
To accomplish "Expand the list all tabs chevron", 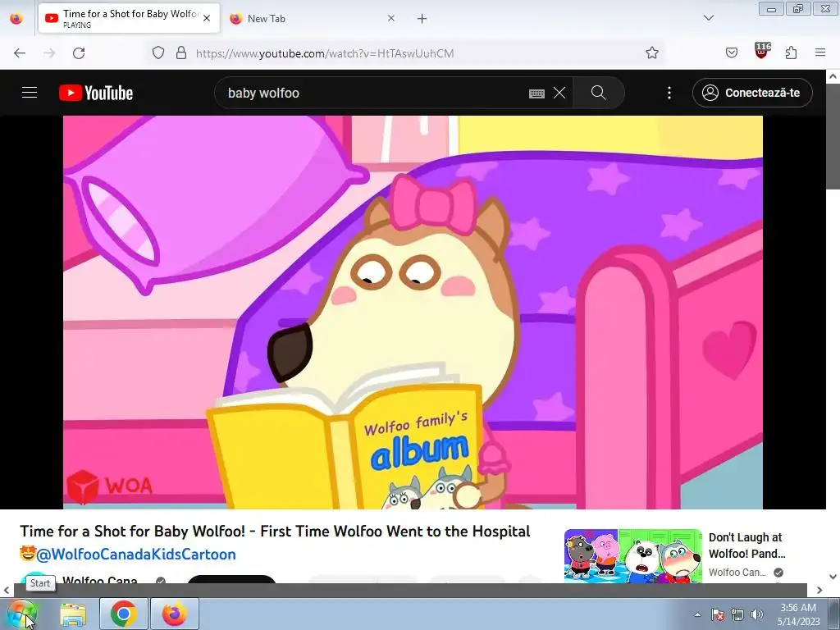I will (709, 18).
